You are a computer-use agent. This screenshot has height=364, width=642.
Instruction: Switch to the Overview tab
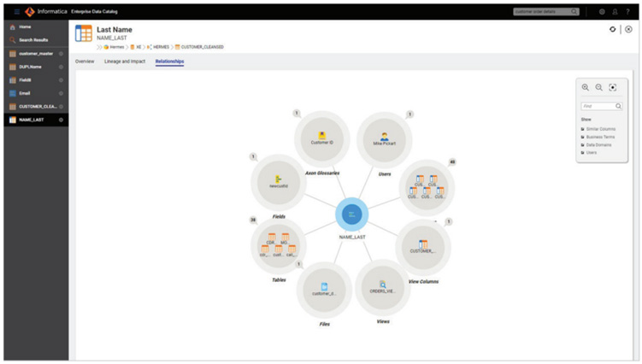[85, 62]
